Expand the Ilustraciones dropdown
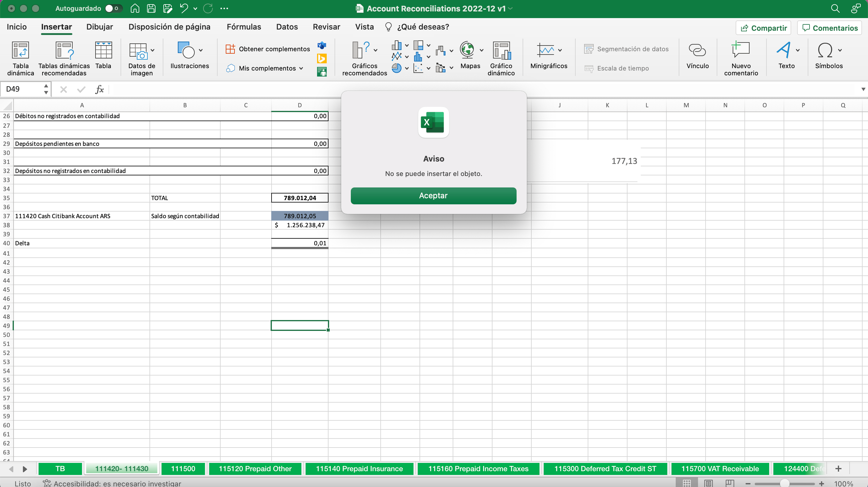The height and width of the screenshot is (487, 868). (201, 51)
